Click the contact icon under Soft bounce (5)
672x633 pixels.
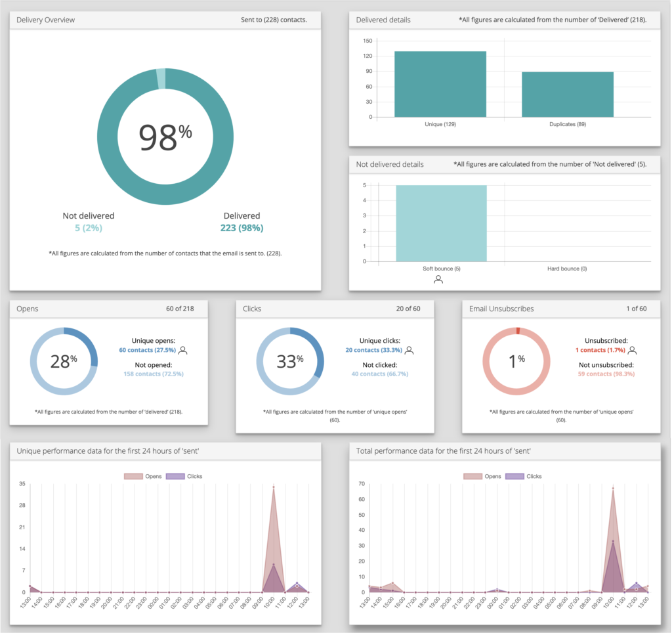pyautogui.click(x=438, y=280)
